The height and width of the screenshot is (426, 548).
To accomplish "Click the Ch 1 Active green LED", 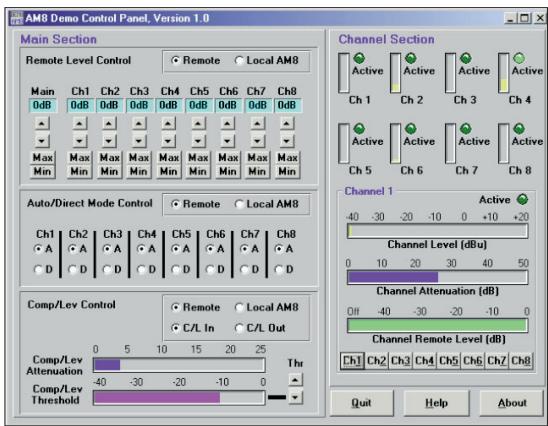I will [x=359, y=58].
